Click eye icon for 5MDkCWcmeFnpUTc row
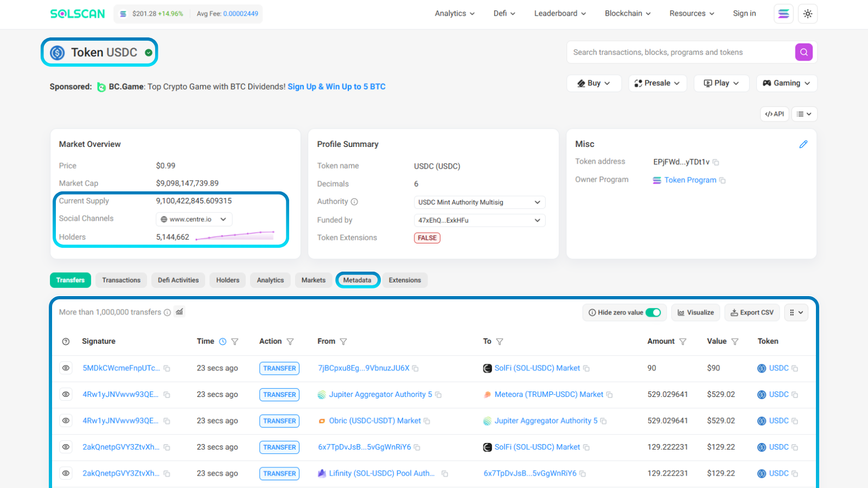The height and width of the screenshot is (488, 868). pyautogui.click(x=66, y=368)
